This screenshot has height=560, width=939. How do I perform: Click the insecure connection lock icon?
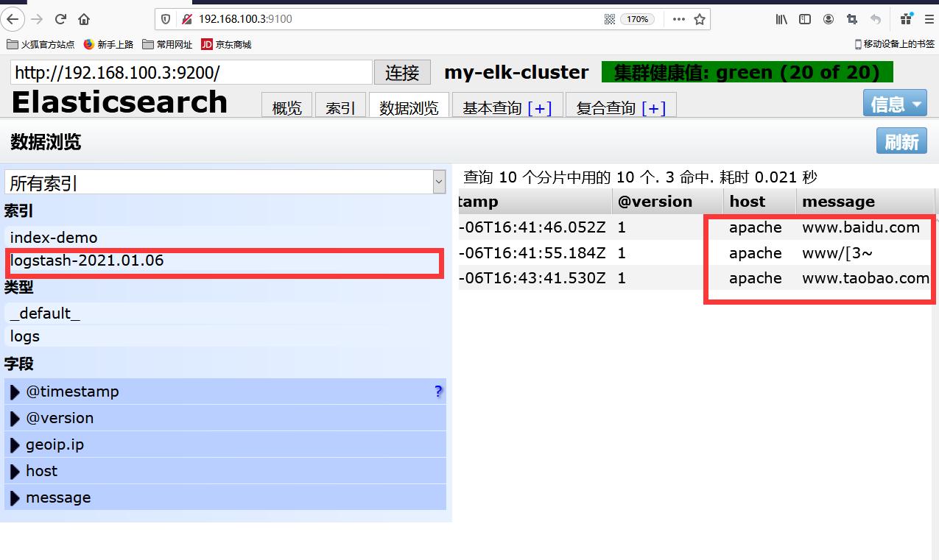186,19
